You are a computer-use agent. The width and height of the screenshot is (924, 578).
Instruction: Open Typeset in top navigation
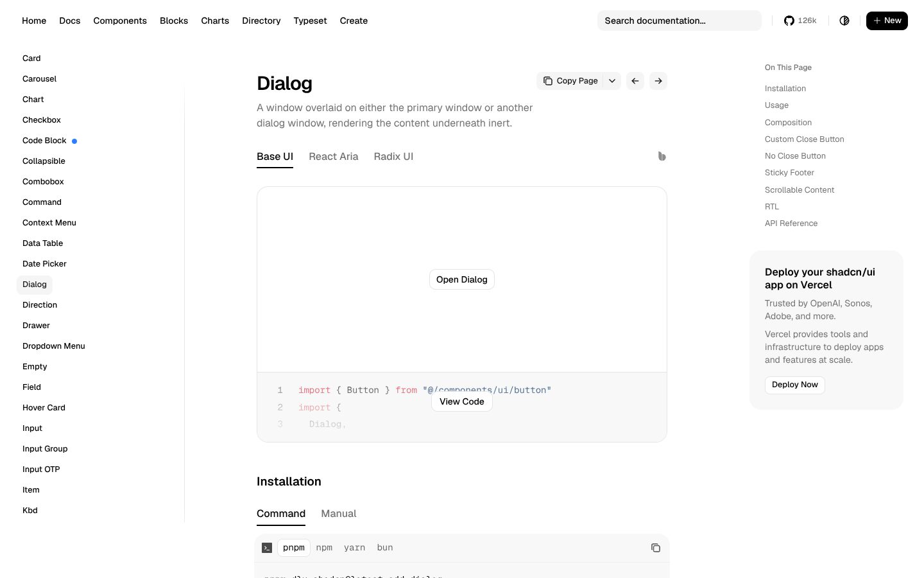310,21
